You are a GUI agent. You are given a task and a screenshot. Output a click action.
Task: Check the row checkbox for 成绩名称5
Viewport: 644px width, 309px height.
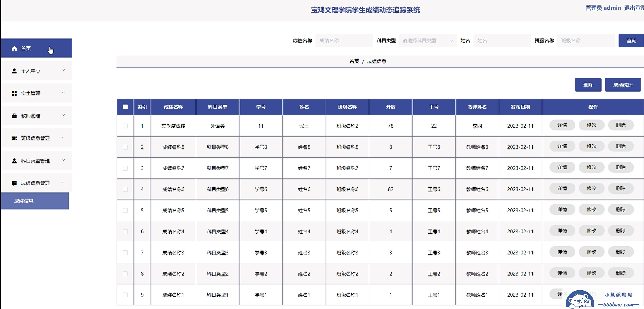tap(125, 210)
